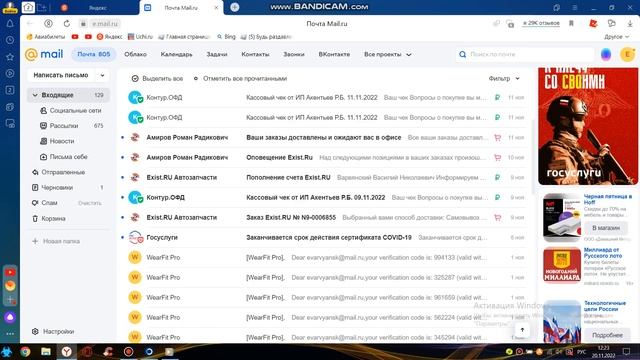640x360 pixels.
Task: Open the browser downloads arrow icon
Action: [x=630, y=24]
